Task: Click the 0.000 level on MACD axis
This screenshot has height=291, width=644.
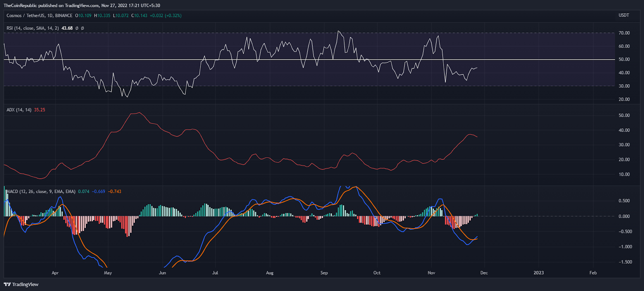Action: [x=624, y=217]
